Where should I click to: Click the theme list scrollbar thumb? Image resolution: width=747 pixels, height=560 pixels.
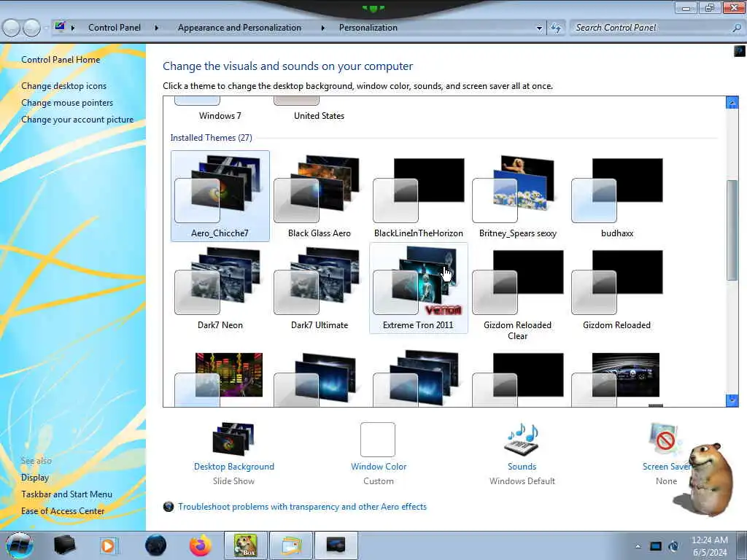(x=732, y=230)
